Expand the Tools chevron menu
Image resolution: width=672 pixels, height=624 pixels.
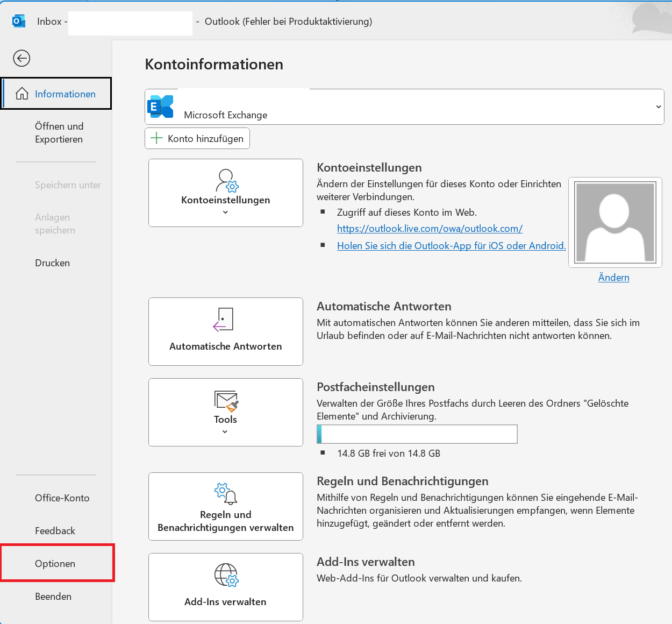pos(225,431)
